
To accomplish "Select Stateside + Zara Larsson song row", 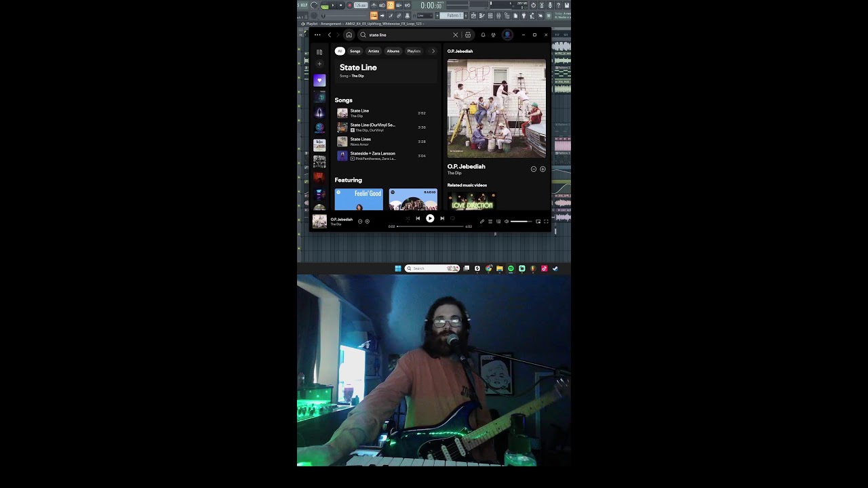I will (x=386, y=156).
